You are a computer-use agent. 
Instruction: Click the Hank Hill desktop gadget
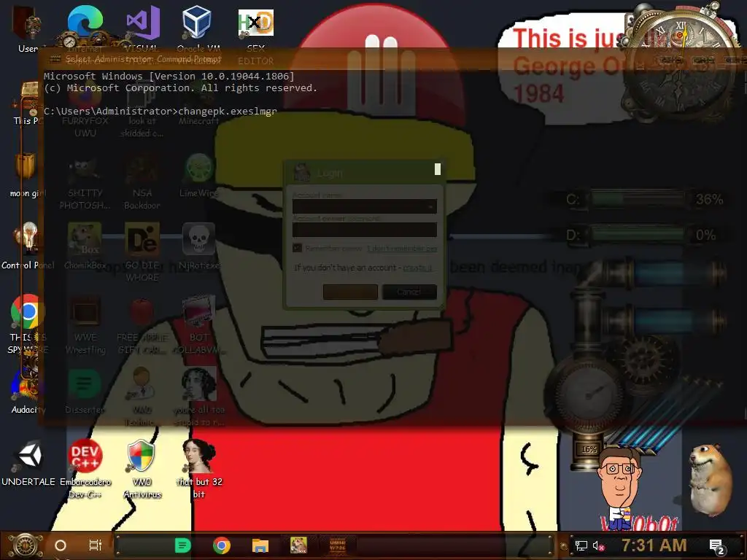click(x=619, y=488)
